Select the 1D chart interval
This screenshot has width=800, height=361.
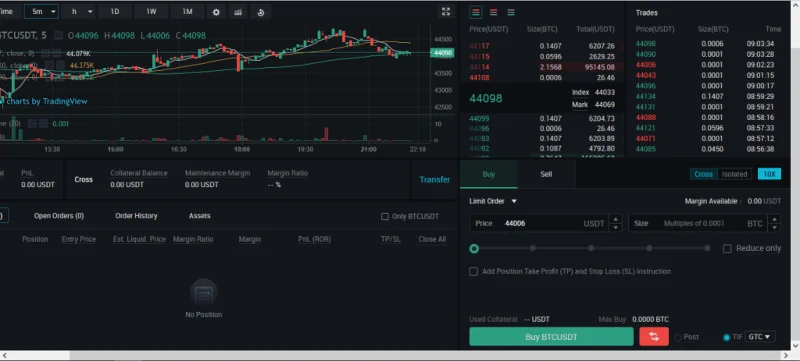[x=115, y=12]
